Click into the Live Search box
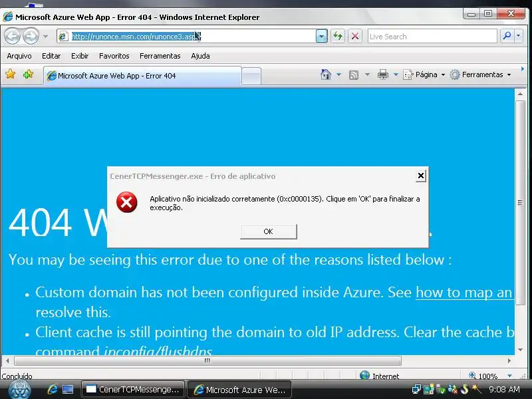Viewport: 532px width, 399px height. tap(432, 37)
